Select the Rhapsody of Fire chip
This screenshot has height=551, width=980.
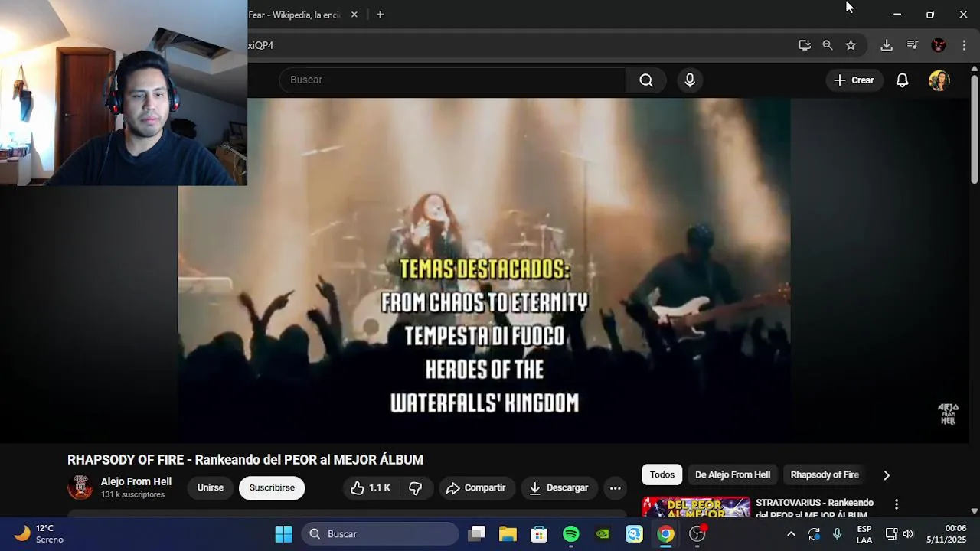point(825,474)
